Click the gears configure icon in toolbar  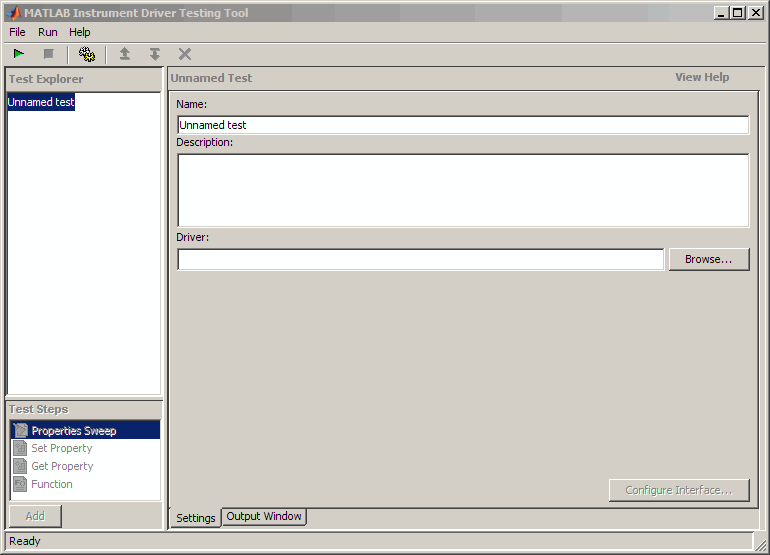(x=87, y=54)
